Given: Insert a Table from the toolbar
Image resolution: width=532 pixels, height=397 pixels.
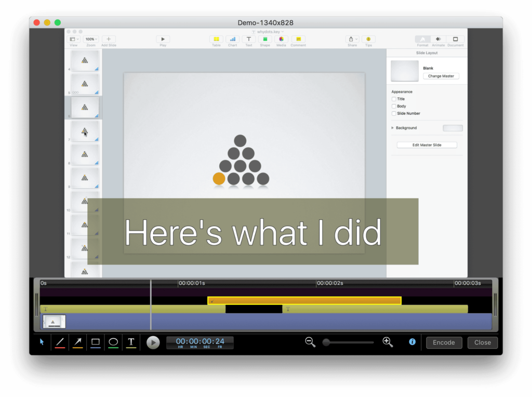Looking at the screenshot, I should (x=216, y=39).
